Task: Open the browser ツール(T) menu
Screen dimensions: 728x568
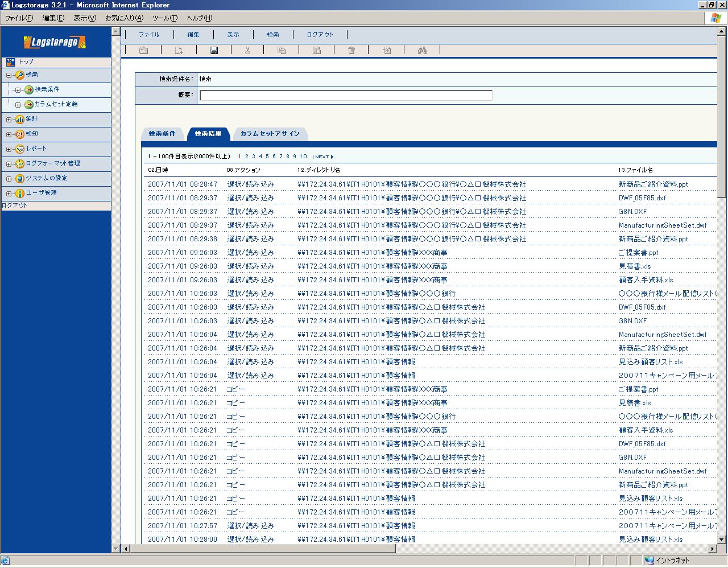Action: [164, 18]
